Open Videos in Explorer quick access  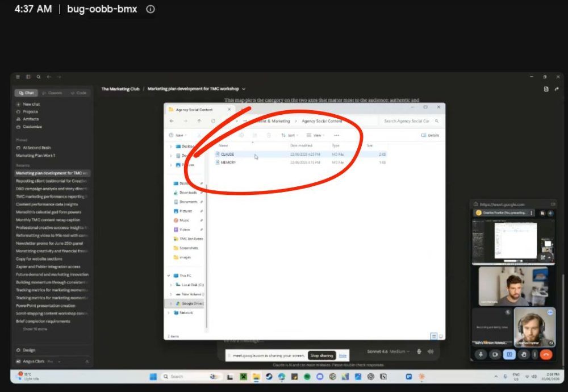click(x=185, y=230)
